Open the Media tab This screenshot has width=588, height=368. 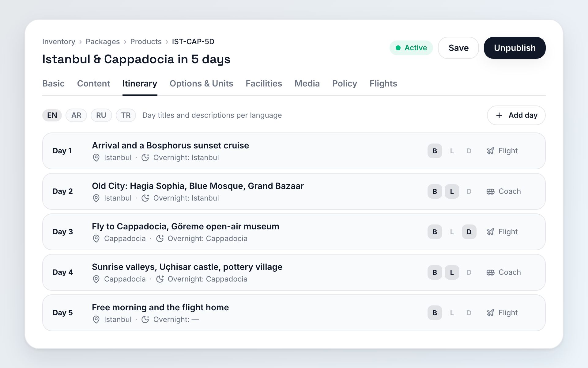coord(307,83)
